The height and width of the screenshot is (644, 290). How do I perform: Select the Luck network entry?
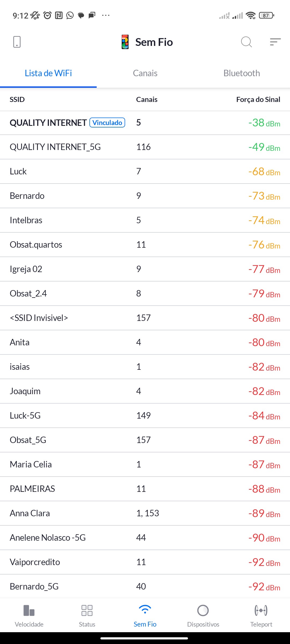click(145, 171)
